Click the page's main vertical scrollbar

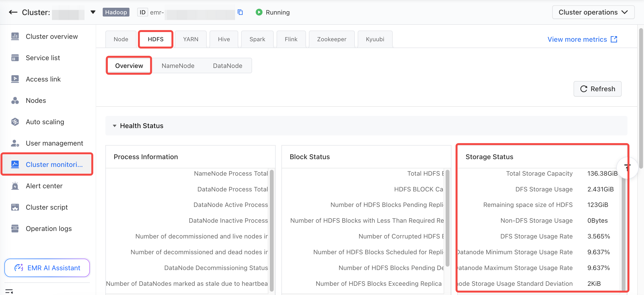(x=641, y=98)
